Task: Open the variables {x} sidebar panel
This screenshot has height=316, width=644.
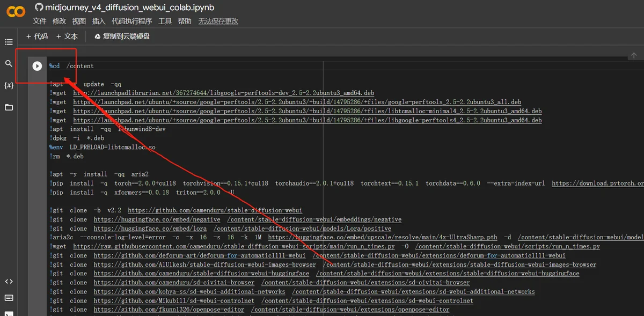Action: click(9, 85)
